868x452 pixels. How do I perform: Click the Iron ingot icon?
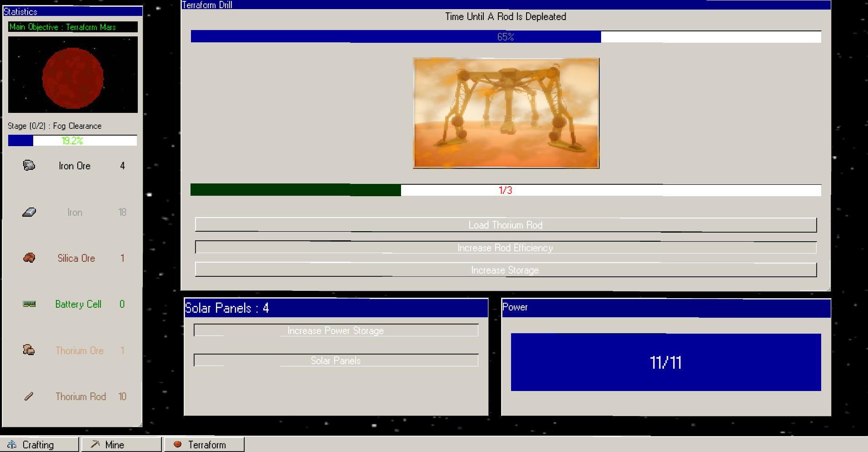tap(29, 212)
